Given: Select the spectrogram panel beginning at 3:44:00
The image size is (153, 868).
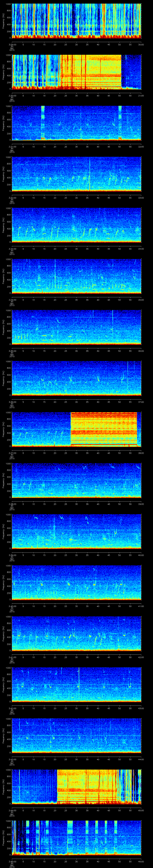Looking at the screenshot, I should click(x=77, y=787).
